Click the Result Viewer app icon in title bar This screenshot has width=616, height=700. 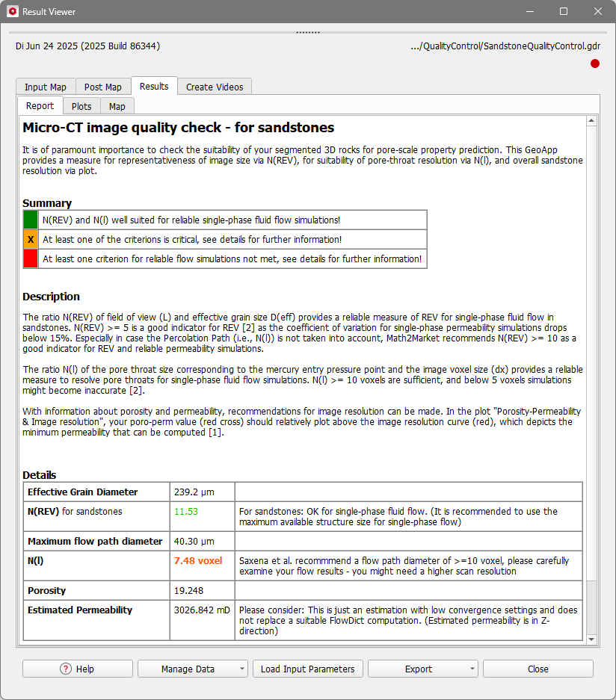click(x=13, y=12)
